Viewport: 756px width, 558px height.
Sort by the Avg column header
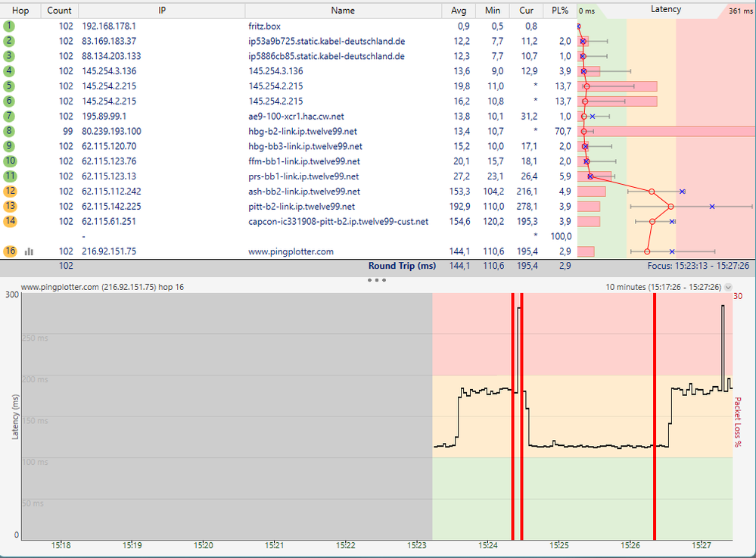tap(459, 10)
